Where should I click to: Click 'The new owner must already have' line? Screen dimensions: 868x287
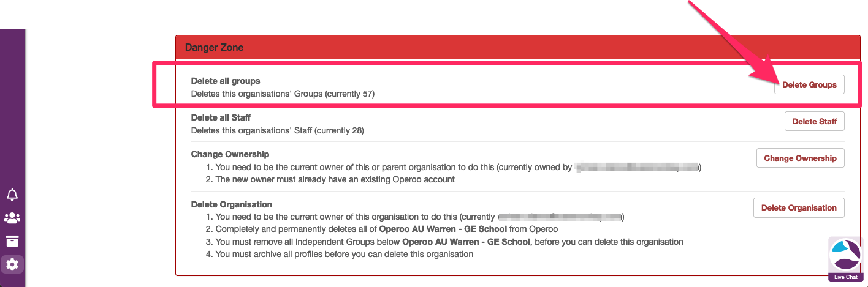pos(335,179)
